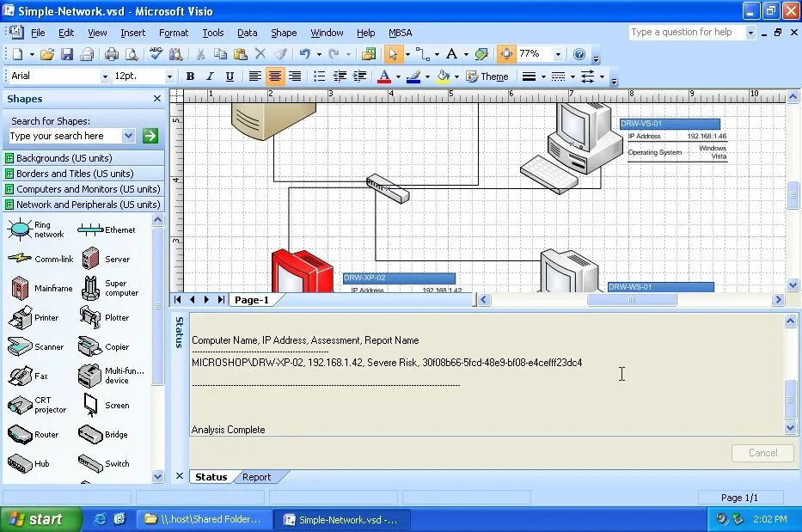Open the shape search history dropdown
802x532 pixels.
tap(128, 136)
